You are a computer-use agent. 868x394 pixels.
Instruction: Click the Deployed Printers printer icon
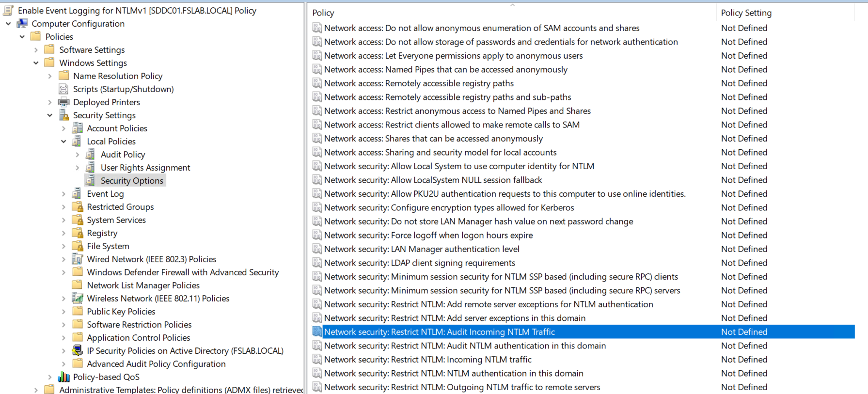[x=63, y=102]
